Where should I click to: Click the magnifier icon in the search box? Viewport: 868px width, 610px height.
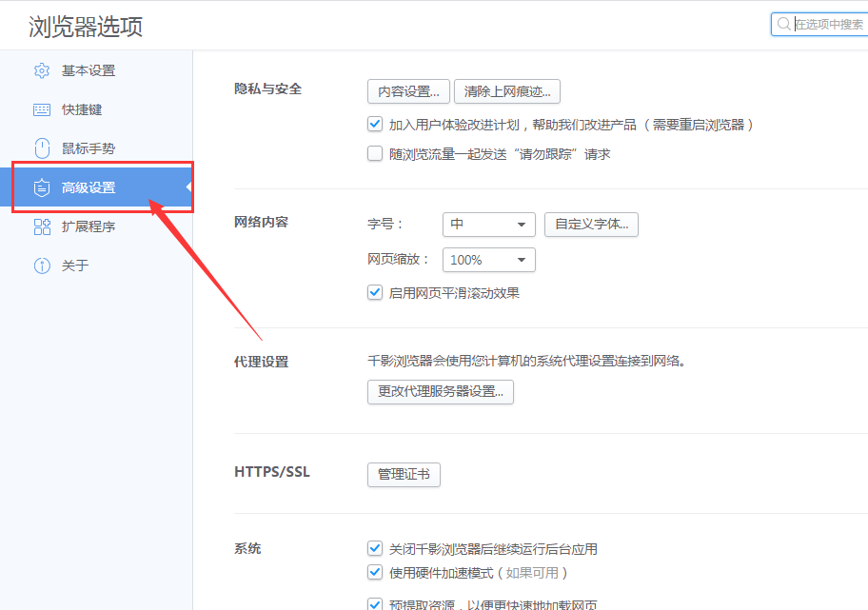point(784,23)
